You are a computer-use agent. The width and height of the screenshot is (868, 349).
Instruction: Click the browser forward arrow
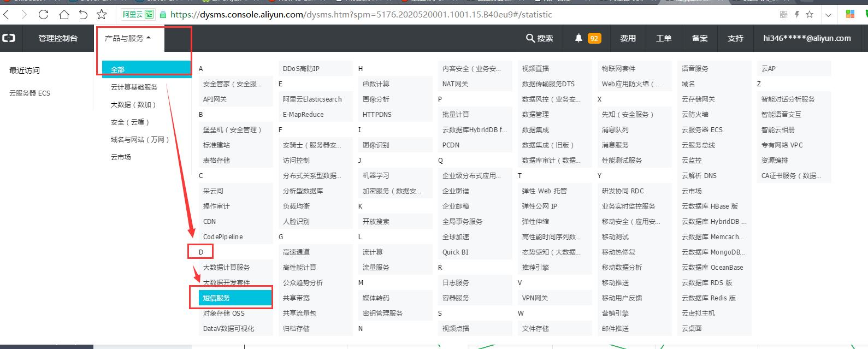24,14
